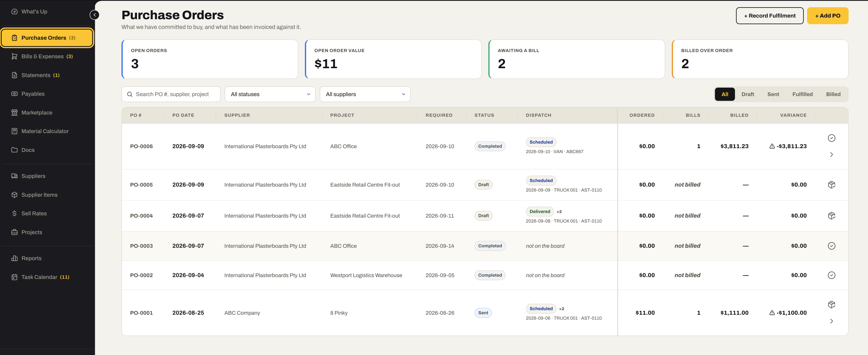Open the PO-0001 order link
The width and height of the screenshot is (868, 355).
tap(141, 313)
